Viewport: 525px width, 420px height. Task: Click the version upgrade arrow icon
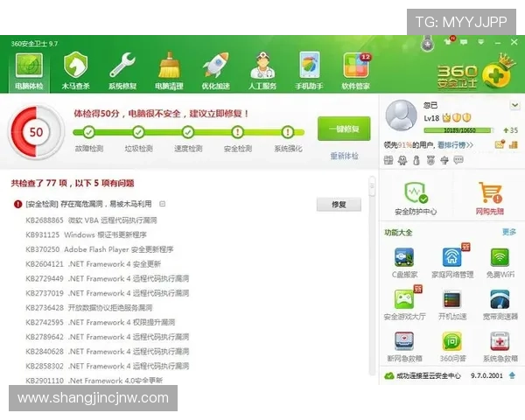512,375
